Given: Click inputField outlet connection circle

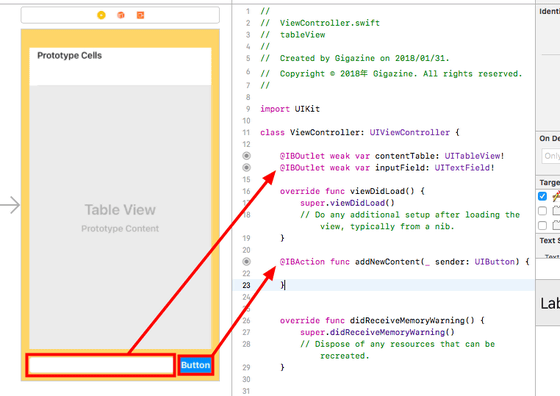Looking at the screenshot, I should click(246, 167).
